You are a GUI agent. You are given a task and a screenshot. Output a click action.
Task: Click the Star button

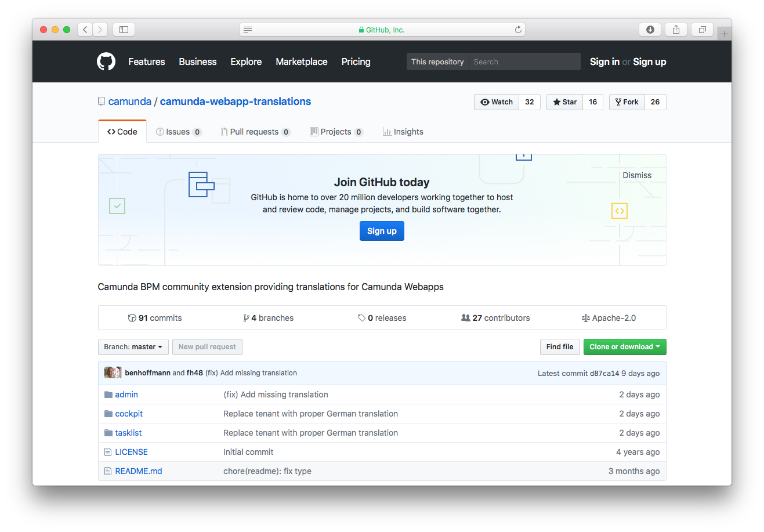[564, 102]
